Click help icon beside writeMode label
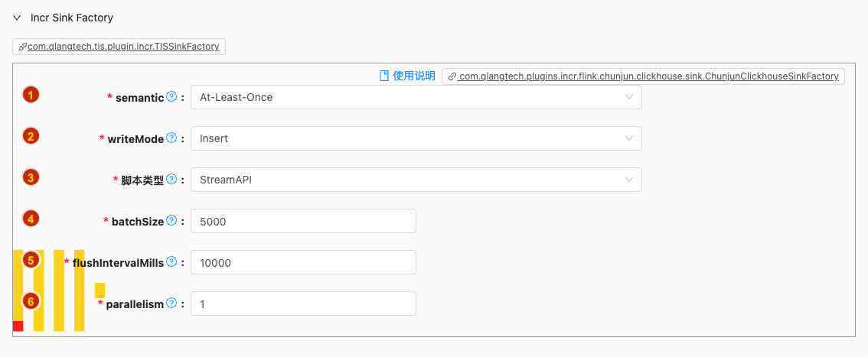 pyautogui.click(x=171, y=138)
